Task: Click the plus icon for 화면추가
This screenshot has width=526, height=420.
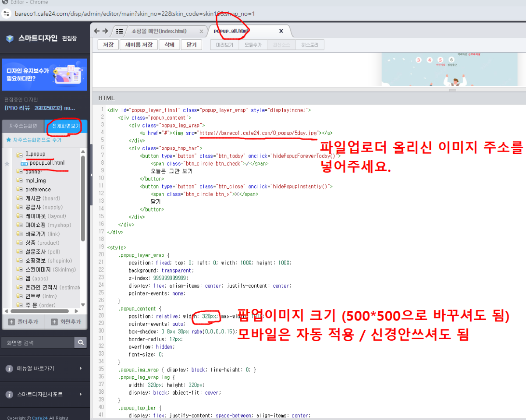Action: 54,322
